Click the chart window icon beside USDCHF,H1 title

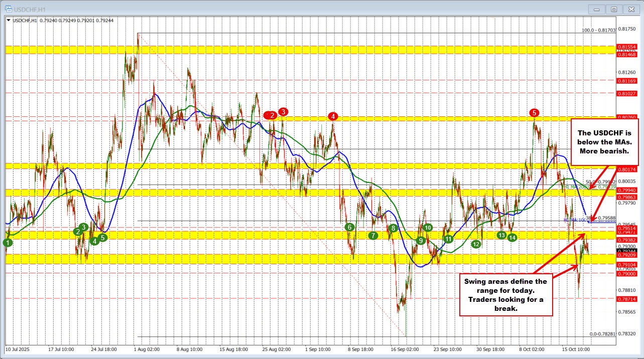click(x=8, y=9)
